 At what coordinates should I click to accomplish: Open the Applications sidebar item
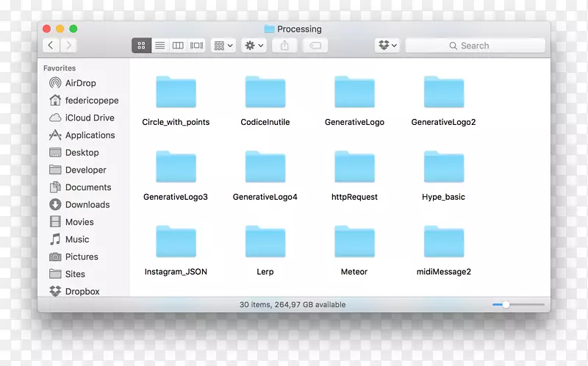coord(90,135)
